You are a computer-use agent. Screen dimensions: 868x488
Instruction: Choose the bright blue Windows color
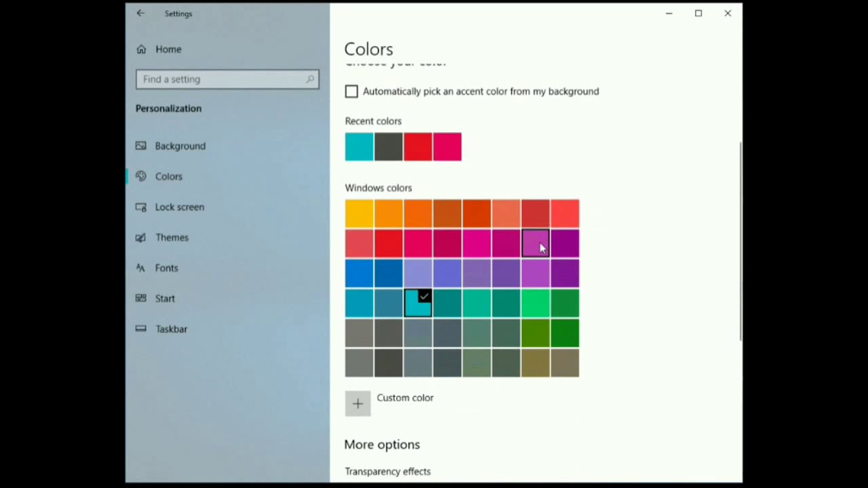pyautogui.click(x=359, y=273)
